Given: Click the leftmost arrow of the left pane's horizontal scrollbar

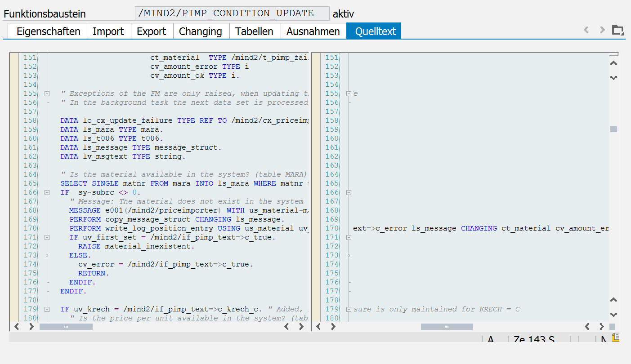Looking at the screenshot, I should tap(17, 327).
